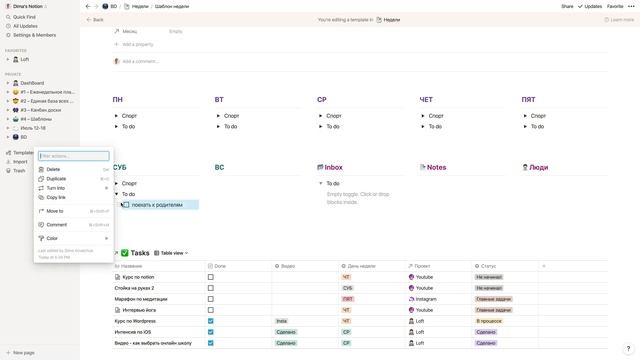Check the Done box for Курс по notion
640x360 pixels.
click(211, 277)
